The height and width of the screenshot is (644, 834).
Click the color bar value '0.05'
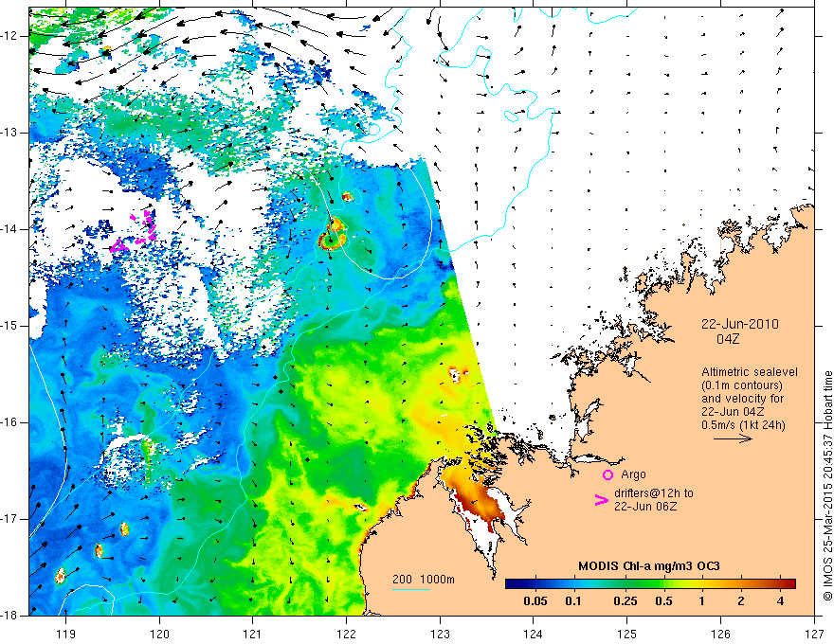pyautogui.click(x=535, y=601)
